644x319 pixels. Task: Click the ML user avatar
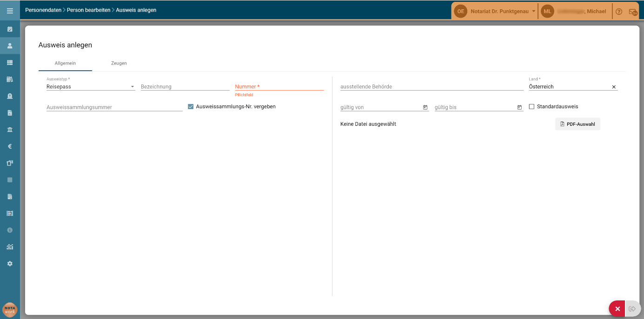click(547, 11)
